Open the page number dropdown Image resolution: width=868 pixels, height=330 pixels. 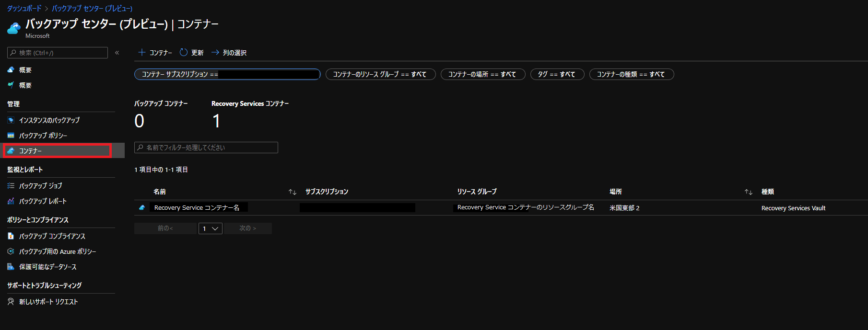211,228
